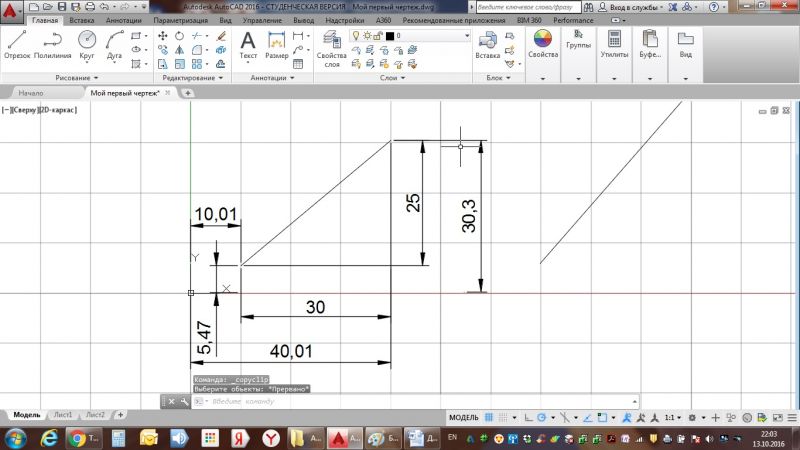
Task: Switch to the Управление ribbon tab
Action: pyautogui.click(x=262, y=20)
